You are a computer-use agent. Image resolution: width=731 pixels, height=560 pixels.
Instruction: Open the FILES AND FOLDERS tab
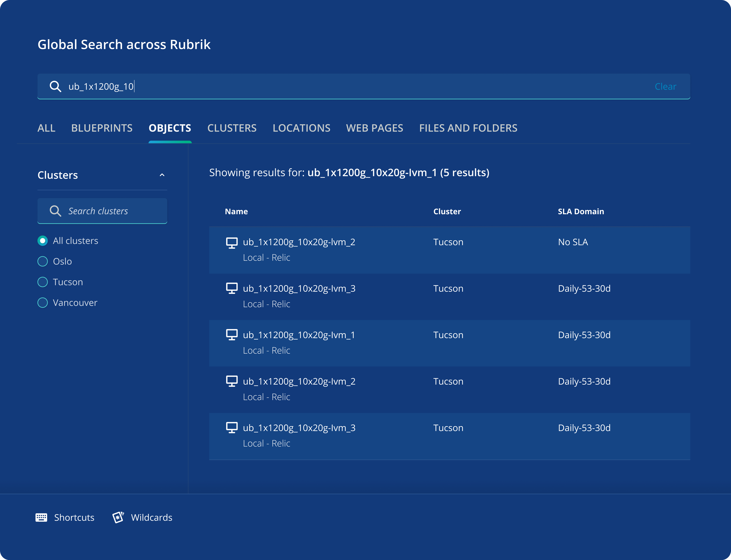469,128
